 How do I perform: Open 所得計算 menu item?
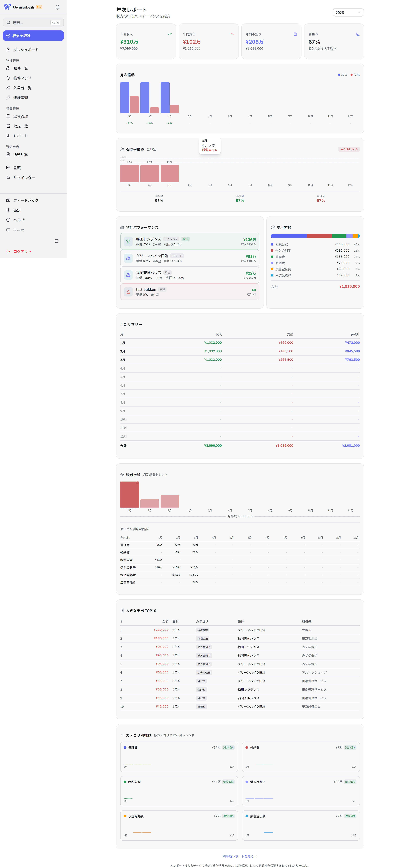pyautogui.click(x=33, y=154)
